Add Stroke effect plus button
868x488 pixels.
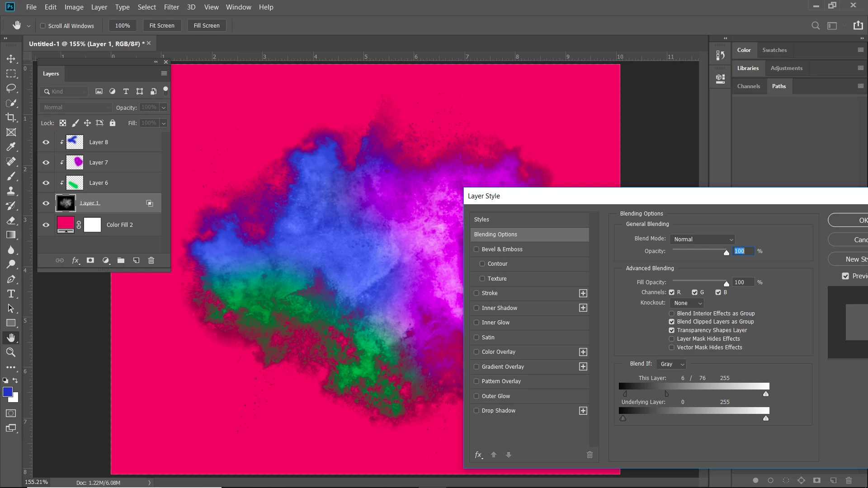click(x=583, y=293)
